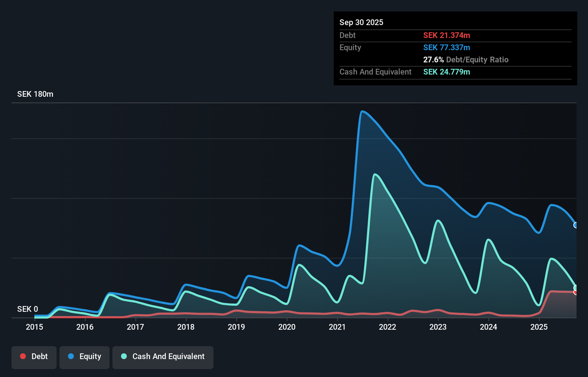The height and width of the screenshot is (377, 588).
Task: Select the red Debt endpoint marker on chart
Action: [x=576, y=293]
